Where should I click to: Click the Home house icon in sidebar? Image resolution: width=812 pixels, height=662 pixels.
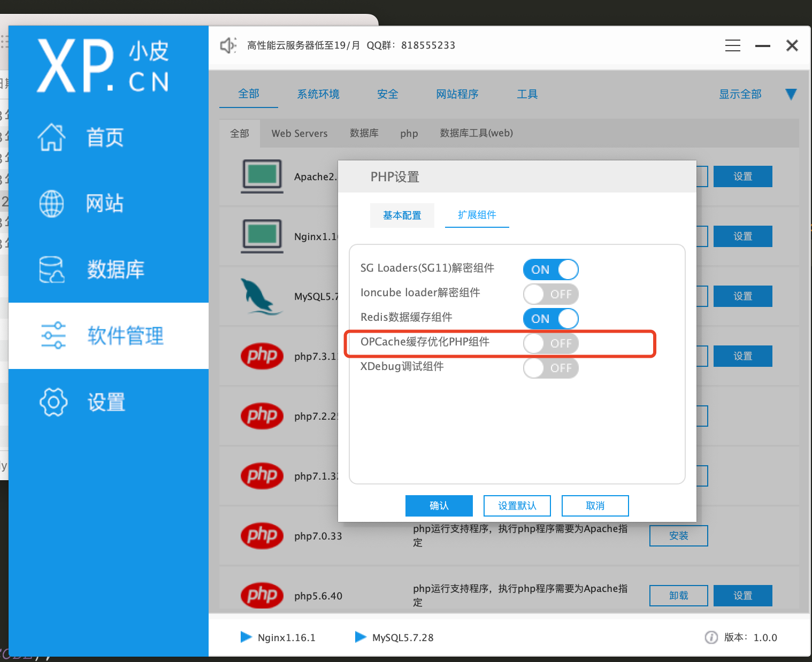coord(52,137)
